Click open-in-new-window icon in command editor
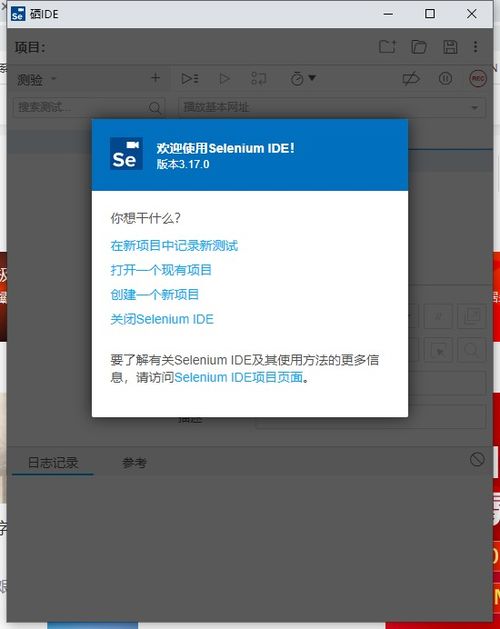This screenshot has height=629, width=500. (x=472, y=316)
